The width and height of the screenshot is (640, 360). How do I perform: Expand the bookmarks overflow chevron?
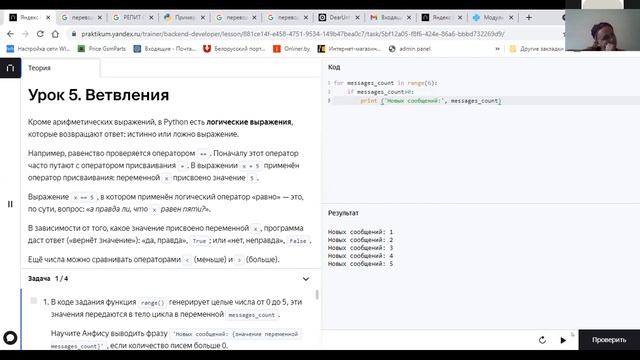tap(498, 49)
